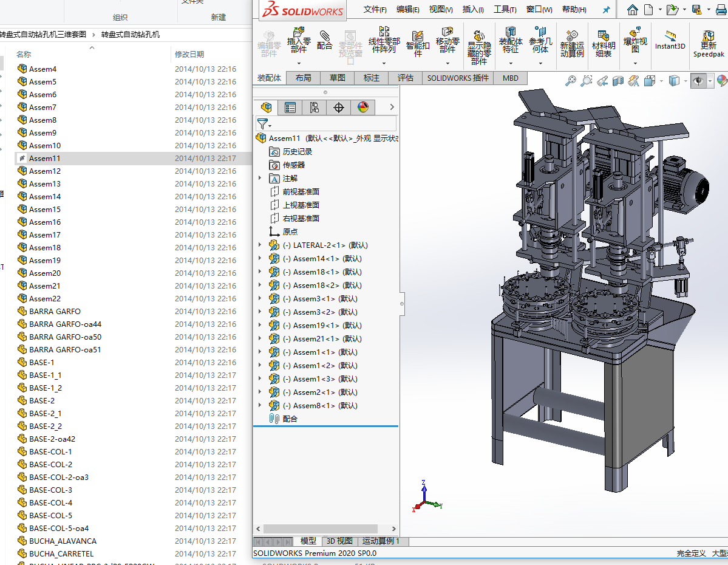Open the ConfigurationManager tab icon

coord(314,108)
